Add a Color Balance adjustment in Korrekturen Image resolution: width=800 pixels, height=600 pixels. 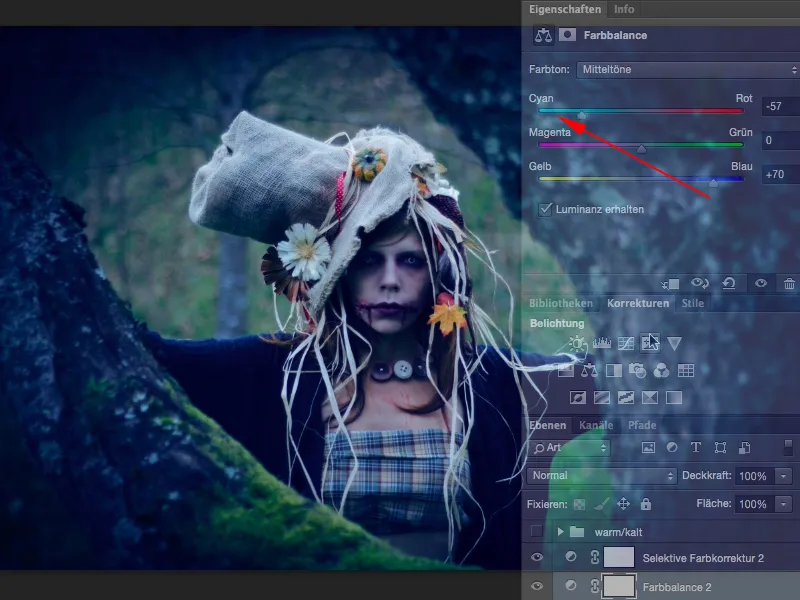click(x=589, y=370)
